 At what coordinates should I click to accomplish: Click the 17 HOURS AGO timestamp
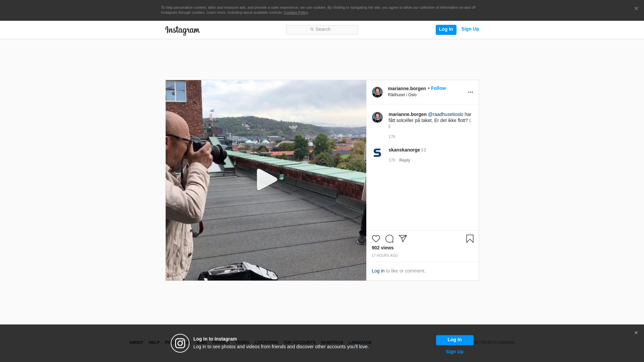384,256
